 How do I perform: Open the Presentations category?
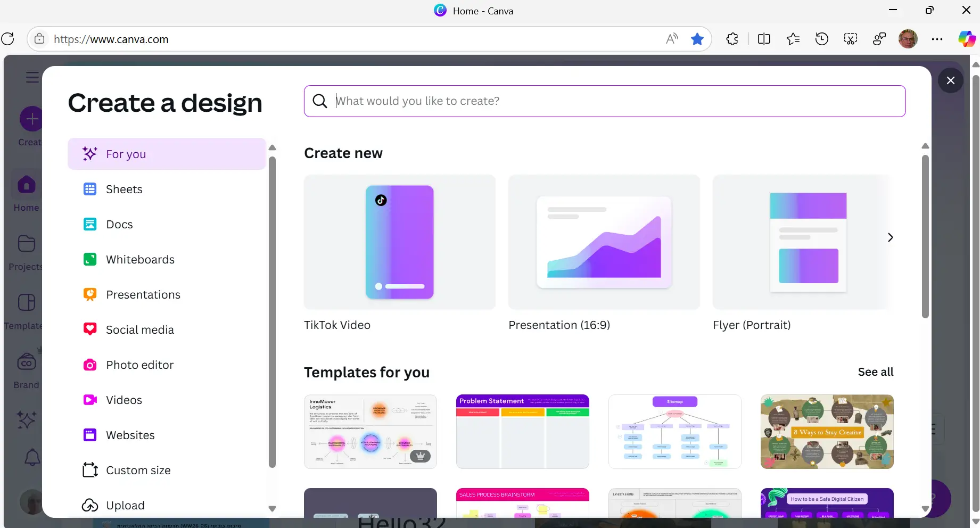tap(167, 294)
